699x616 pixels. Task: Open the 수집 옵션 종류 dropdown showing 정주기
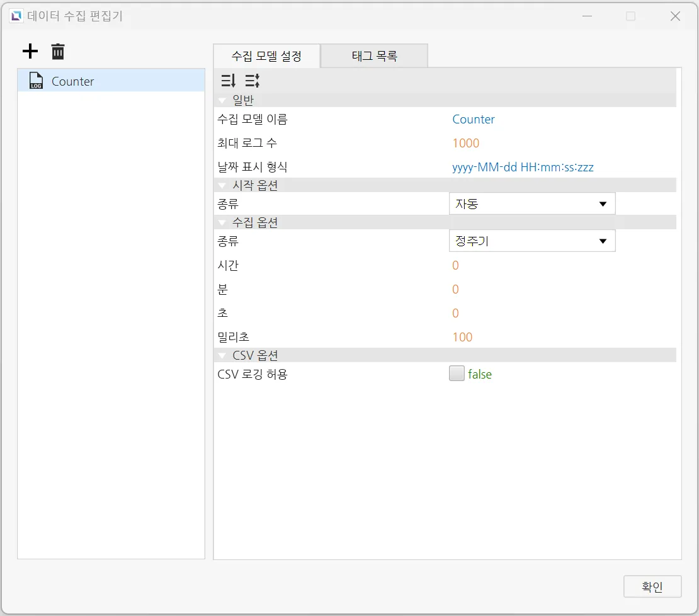[531, 241]
